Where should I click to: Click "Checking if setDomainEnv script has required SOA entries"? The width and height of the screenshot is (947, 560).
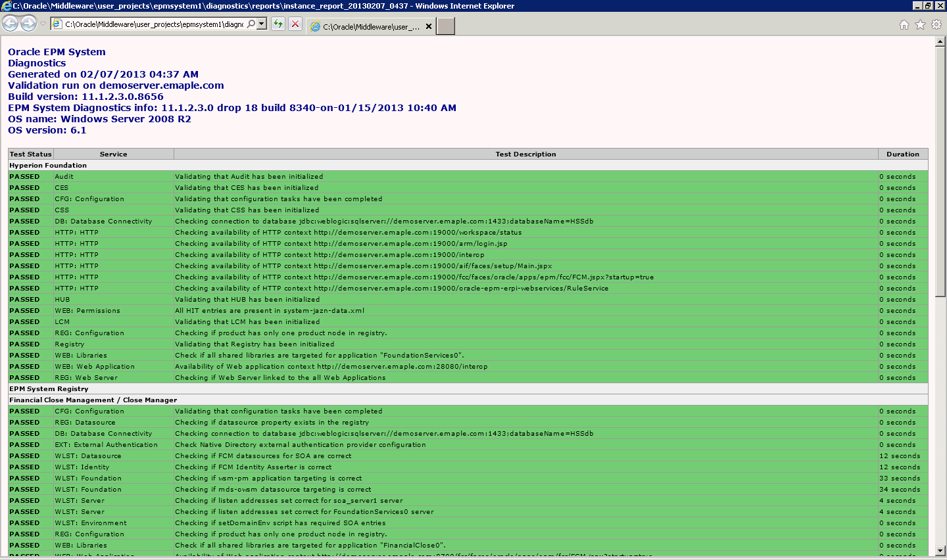(280, 523)
